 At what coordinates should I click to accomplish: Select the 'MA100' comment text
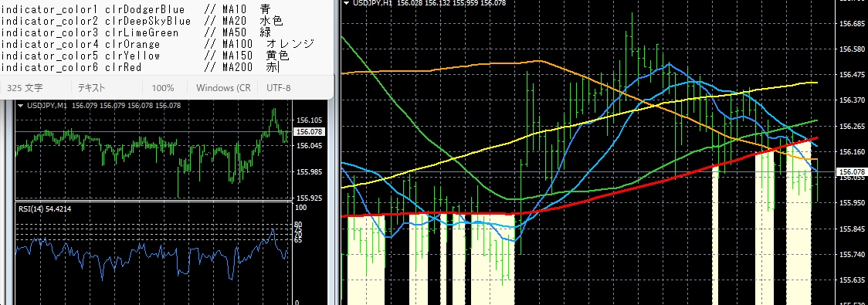point(238,44)
